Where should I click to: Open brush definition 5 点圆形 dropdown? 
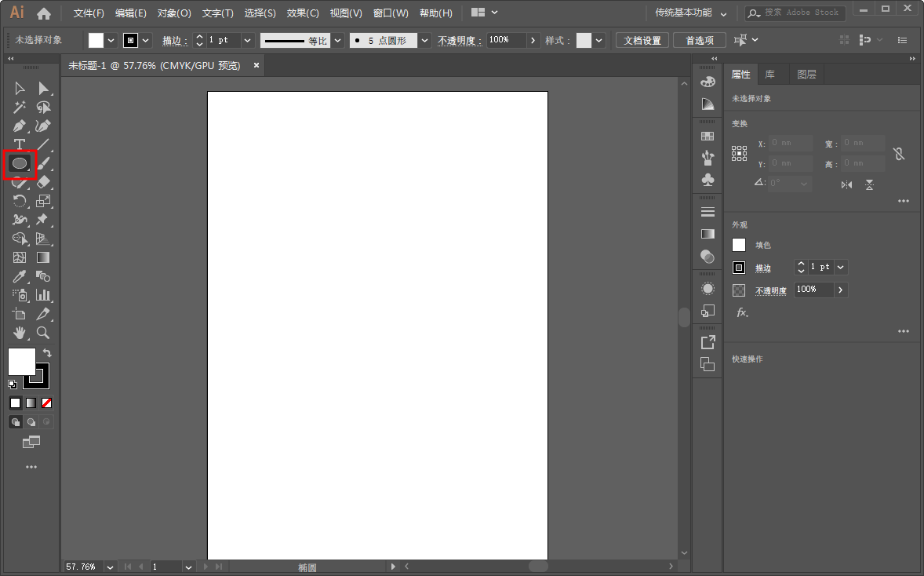pos(424,40)
